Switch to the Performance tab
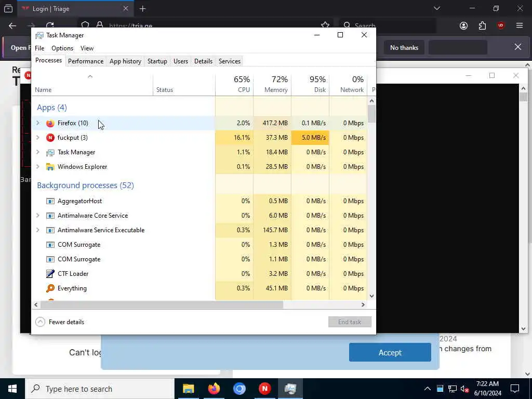Viewport: 532px width, 399px height. pyautogui.click(x=86, y=61)
